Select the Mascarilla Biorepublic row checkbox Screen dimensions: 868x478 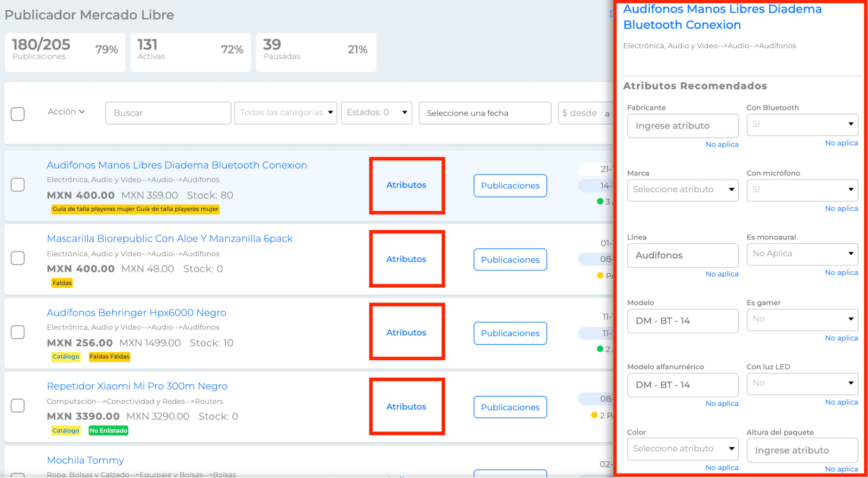point(18,258)
